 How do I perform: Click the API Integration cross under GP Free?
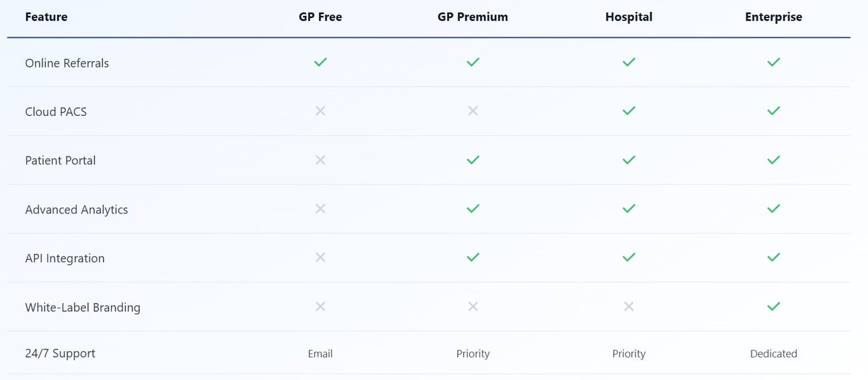[x=320, y=258]
